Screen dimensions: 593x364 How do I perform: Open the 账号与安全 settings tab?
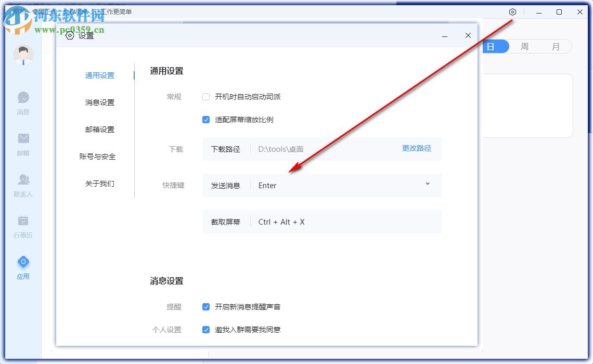(99, 157)
